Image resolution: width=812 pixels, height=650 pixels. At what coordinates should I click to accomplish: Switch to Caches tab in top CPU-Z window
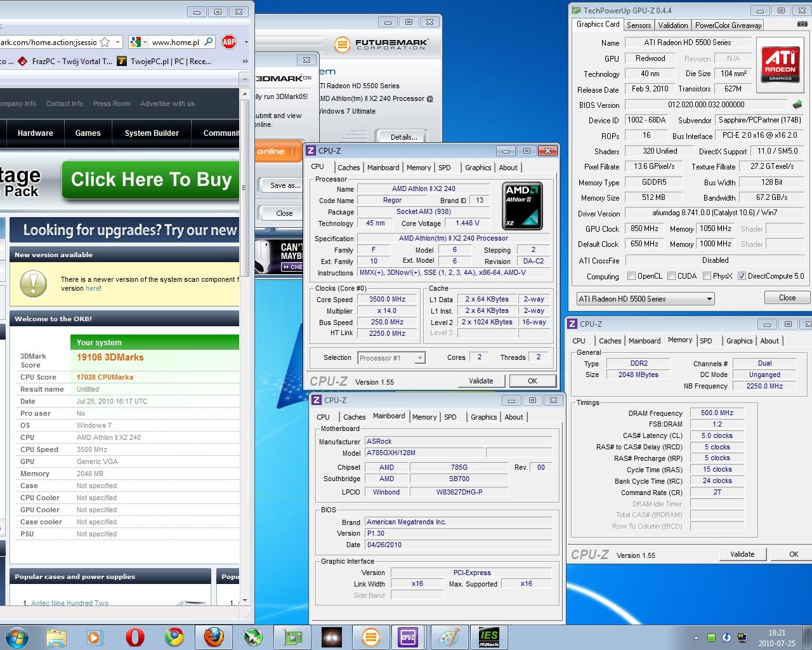pos(348,168)
